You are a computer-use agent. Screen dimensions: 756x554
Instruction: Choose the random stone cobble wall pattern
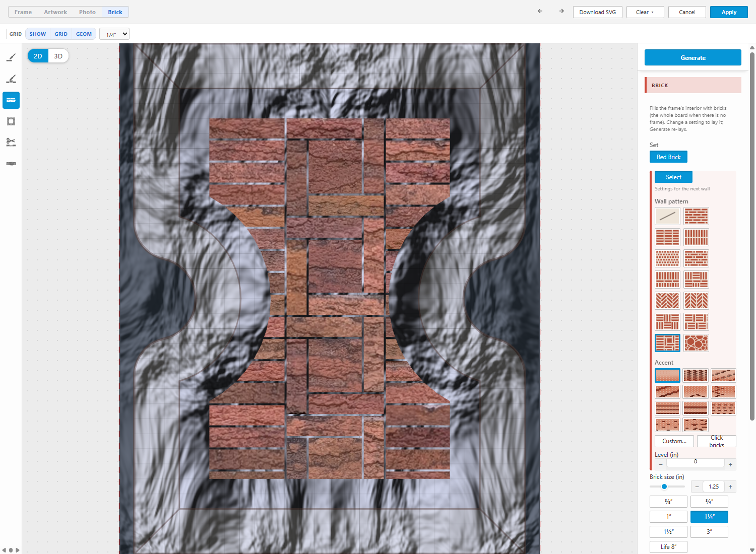[x=696, y=343]
